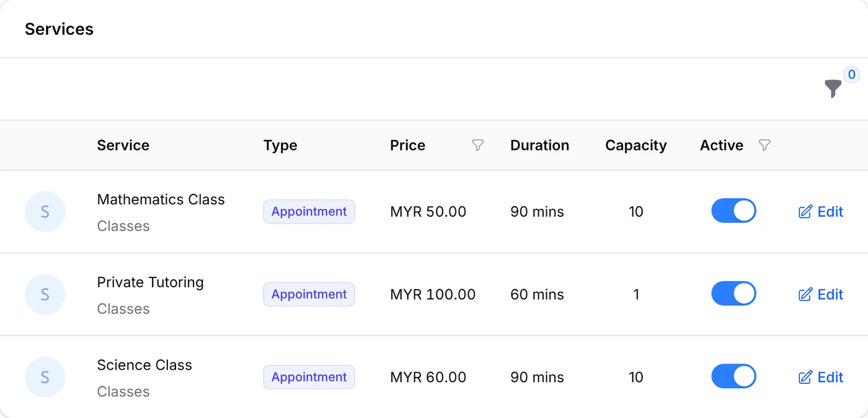Click the 90 mins duration for Science Class
The height and width of the screenshot is (418, 868).
(537, 377)
